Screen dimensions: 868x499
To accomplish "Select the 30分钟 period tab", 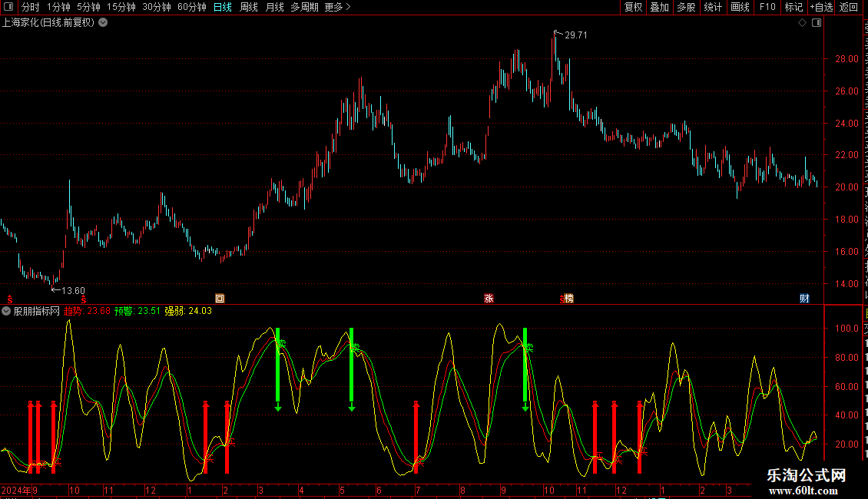I will click(157, 7).
